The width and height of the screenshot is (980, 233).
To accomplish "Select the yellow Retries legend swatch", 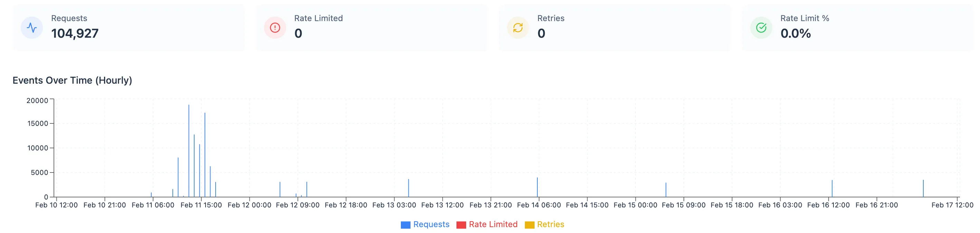I will click(530, 225).
